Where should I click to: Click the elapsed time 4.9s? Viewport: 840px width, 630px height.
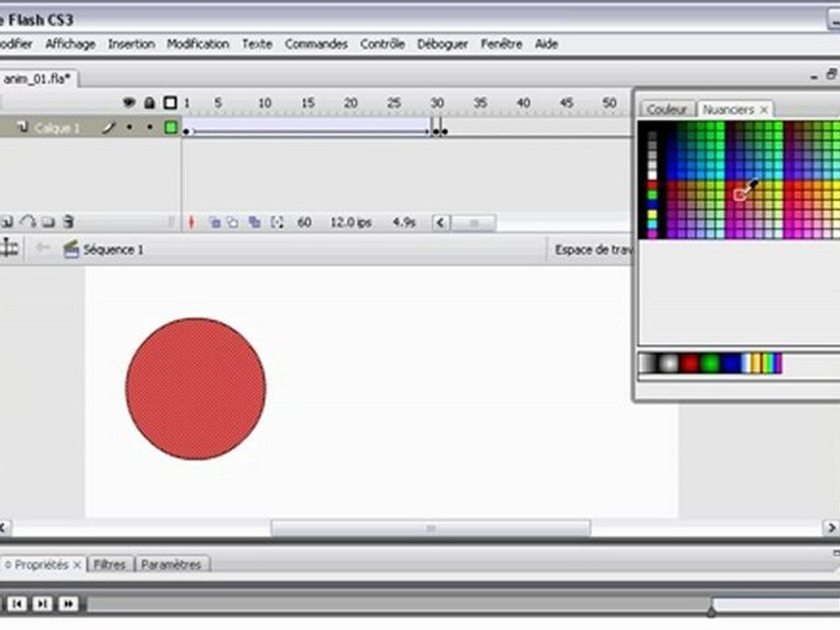[404, 221]
